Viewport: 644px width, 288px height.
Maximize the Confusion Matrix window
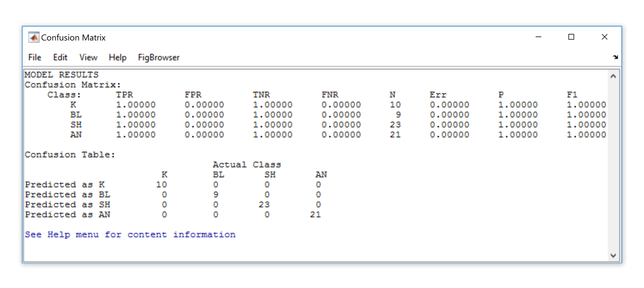(571, 37)
